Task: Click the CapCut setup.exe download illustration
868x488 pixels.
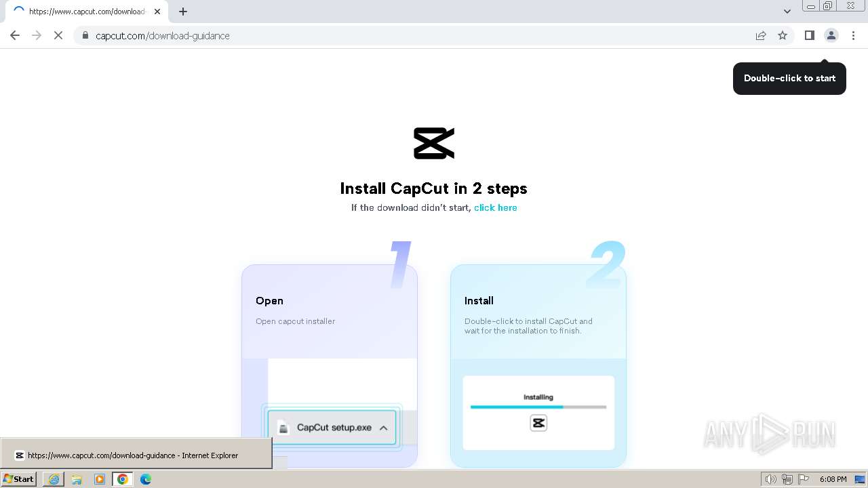Action: pyautogui.click(x=332, y=428)
